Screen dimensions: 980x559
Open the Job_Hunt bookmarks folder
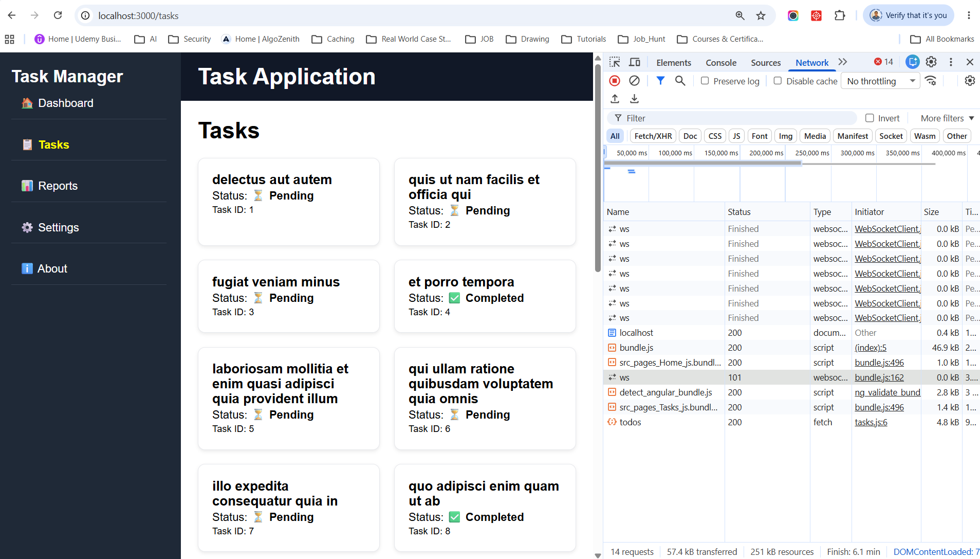[x=641, y=39]
